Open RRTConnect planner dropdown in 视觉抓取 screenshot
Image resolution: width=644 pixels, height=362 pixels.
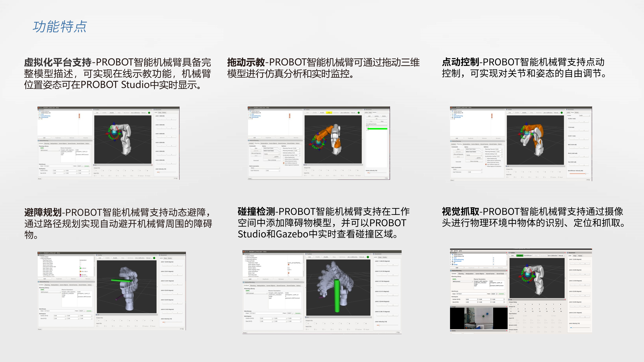(463, 282)
